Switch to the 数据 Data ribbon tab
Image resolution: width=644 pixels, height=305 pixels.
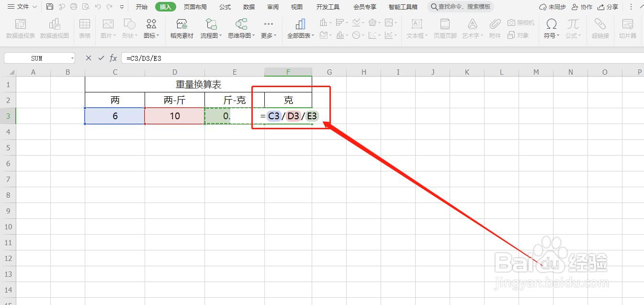tap(249, 7)
